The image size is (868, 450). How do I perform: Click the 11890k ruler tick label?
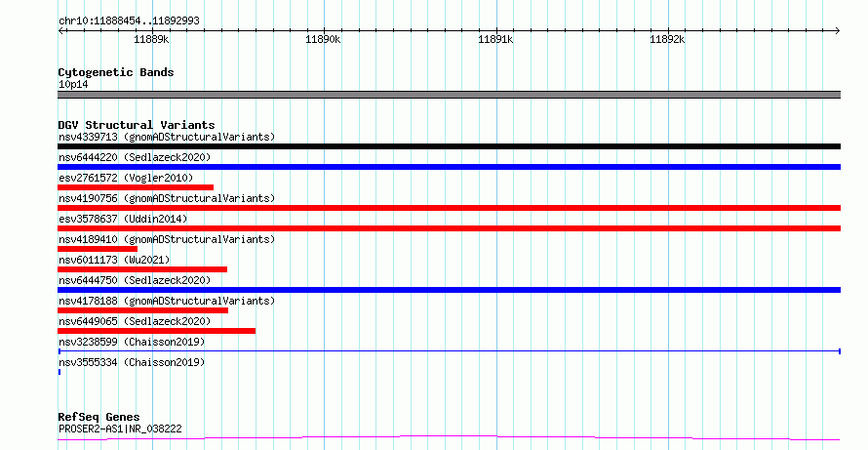[x=323, y=39]
